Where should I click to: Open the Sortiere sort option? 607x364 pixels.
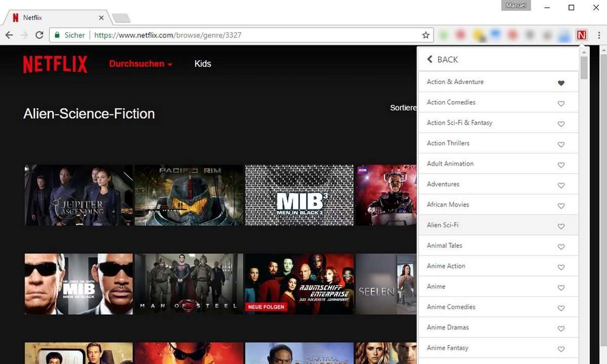click(x=403, y=108)
